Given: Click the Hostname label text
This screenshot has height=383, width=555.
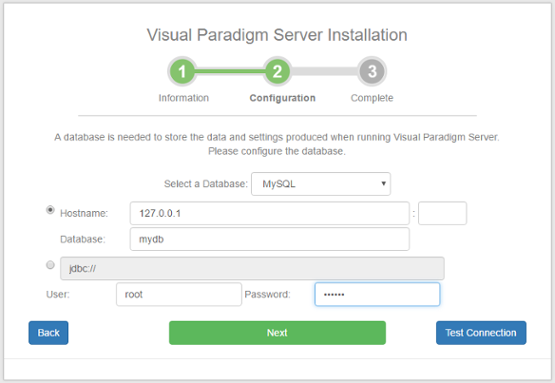Looking at the screenshot, I should [x=84, y=213].
